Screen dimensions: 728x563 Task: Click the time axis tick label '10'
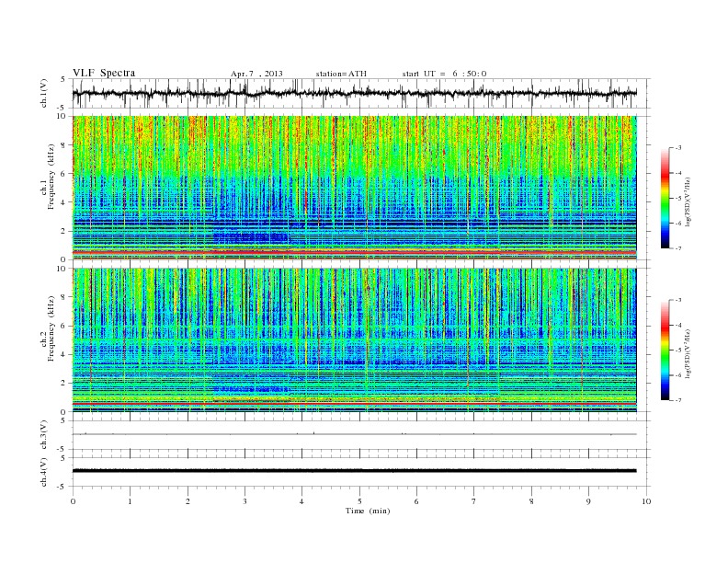[646, 501]
